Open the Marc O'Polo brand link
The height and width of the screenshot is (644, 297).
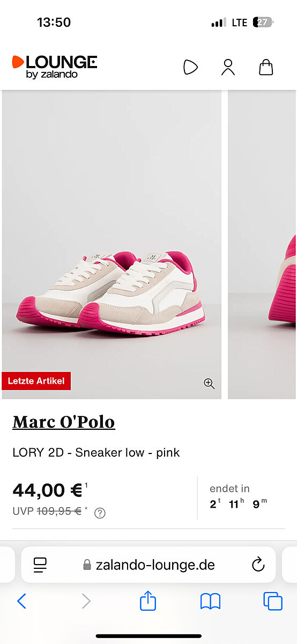64,422
